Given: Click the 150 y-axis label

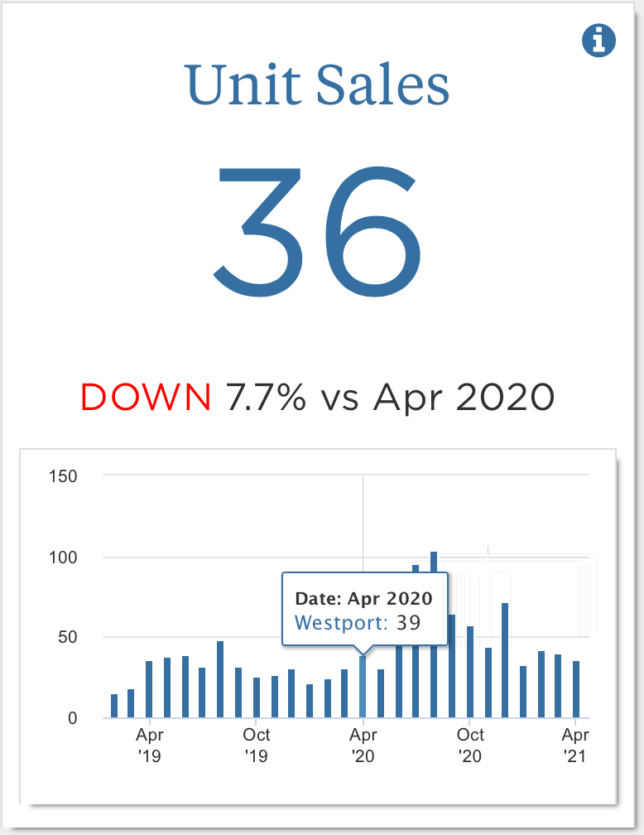Looking at the screenshot, I should pyautogui.click(x=64, y=476).
